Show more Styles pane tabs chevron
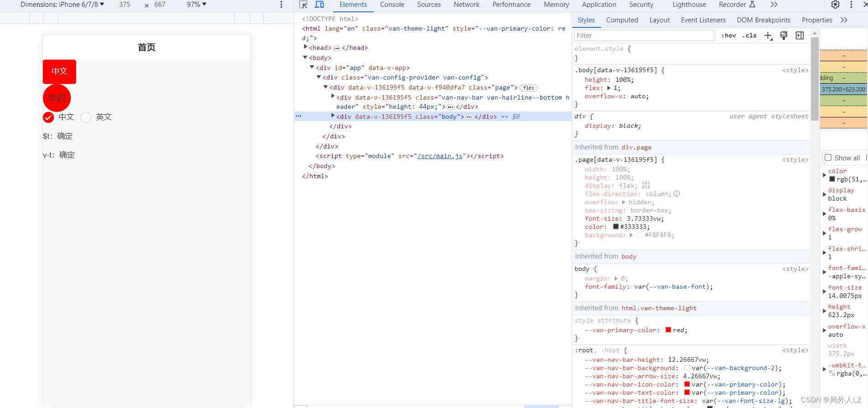The height and width of the screenshot is (408, 868). click(844, 20)
